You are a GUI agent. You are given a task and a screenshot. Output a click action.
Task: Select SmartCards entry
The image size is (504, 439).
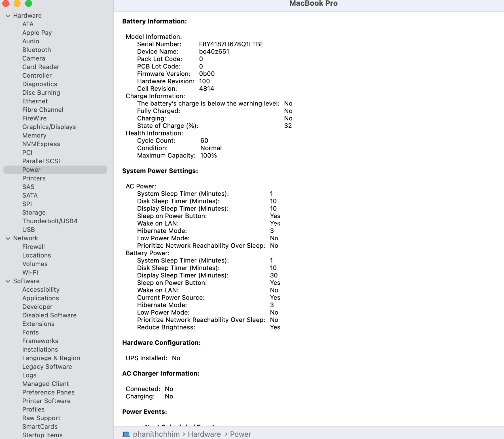pos(40,427)
